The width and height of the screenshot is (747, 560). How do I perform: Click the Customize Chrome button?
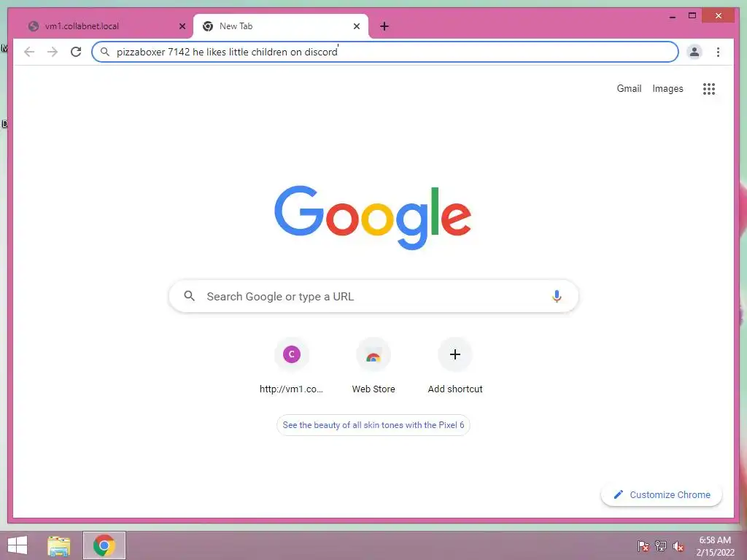tap(661, 495)
